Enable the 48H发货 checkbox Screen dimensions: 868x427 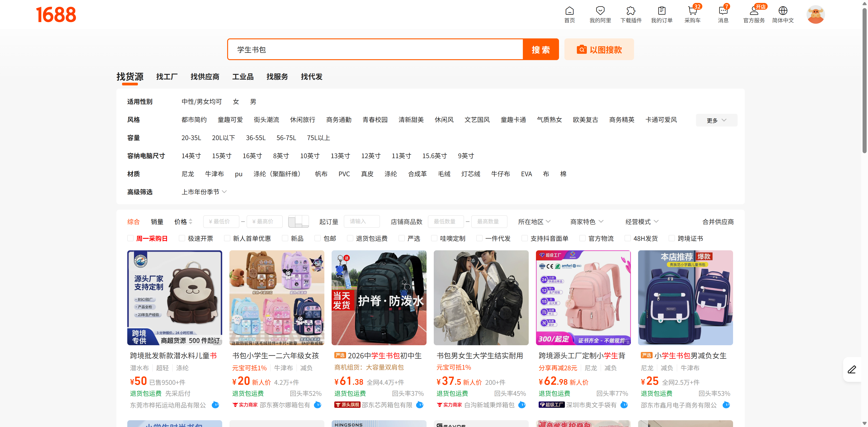click(628, 238)
